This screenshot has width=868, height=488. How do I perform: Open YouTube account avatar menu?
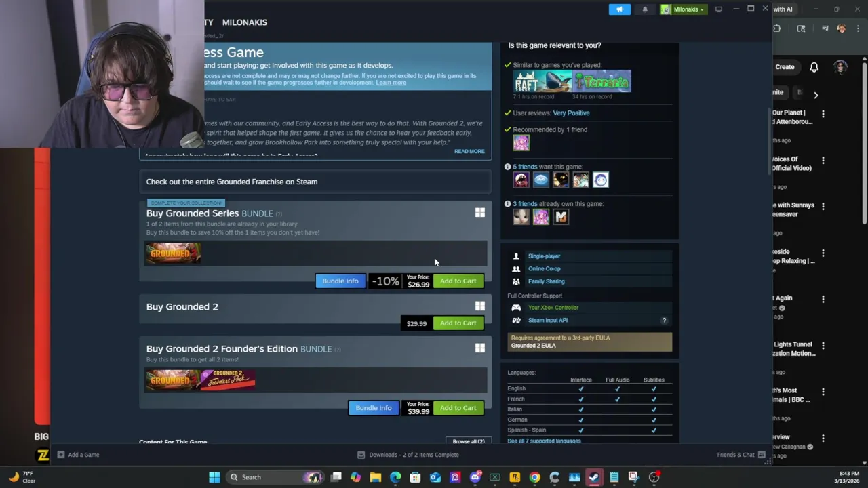click(x=841, y=67)
